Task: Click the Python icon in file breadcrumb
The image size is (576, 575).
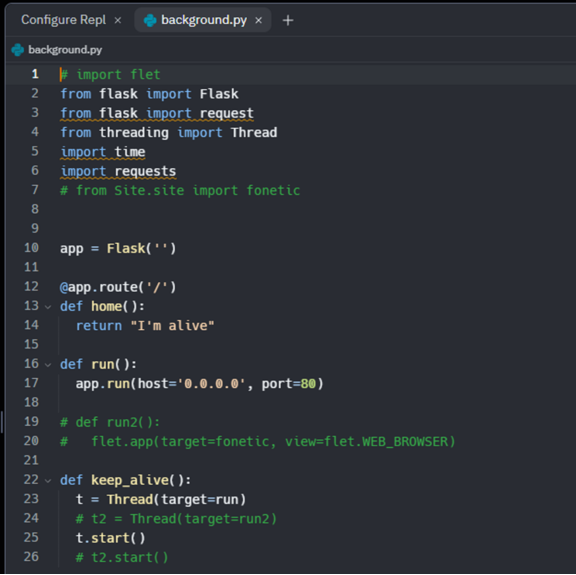Action: [x=18, y=50]
